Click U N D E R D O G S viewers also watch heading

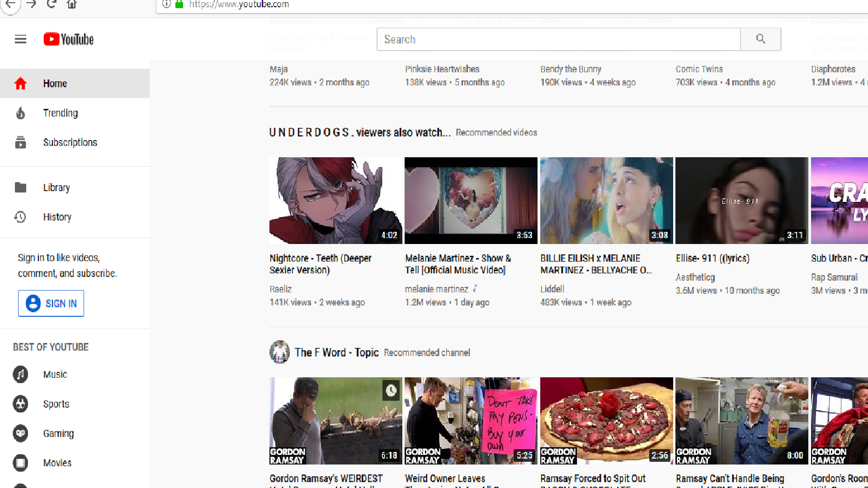click(360, 132)
